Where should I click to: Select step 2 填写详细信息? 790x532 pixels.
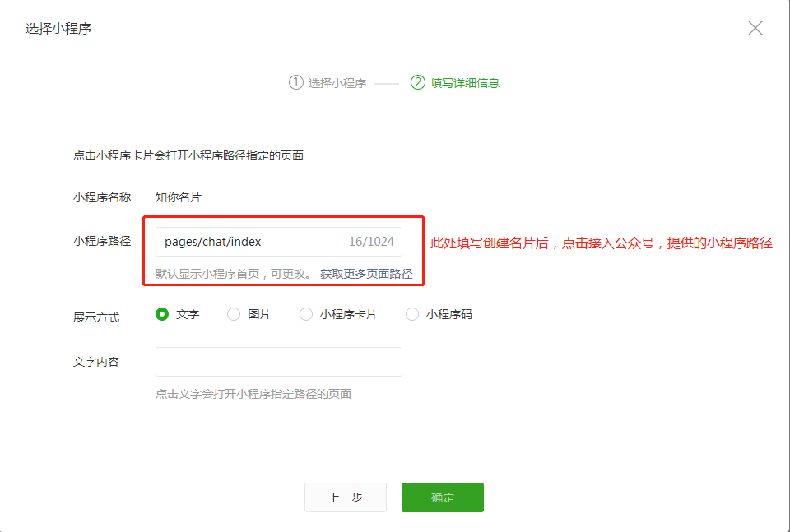455,82
